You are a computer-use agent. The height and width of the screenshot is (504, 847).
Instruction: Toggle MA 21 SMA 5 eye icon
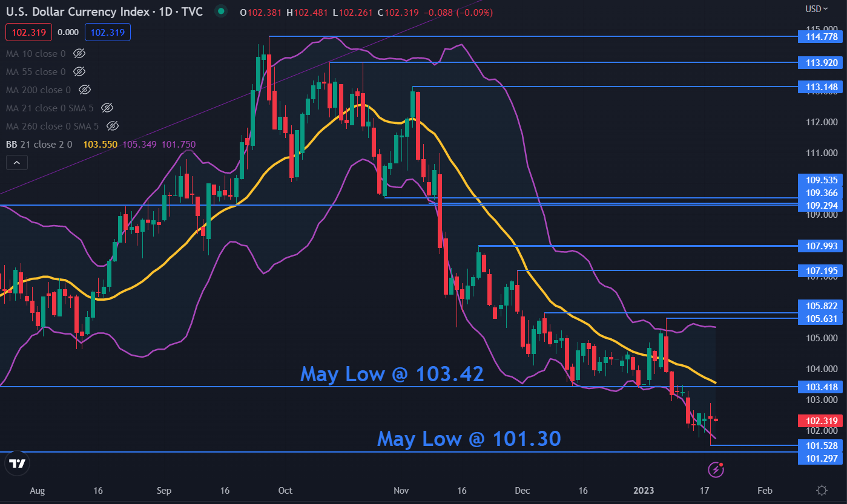[x=107, y=108]
